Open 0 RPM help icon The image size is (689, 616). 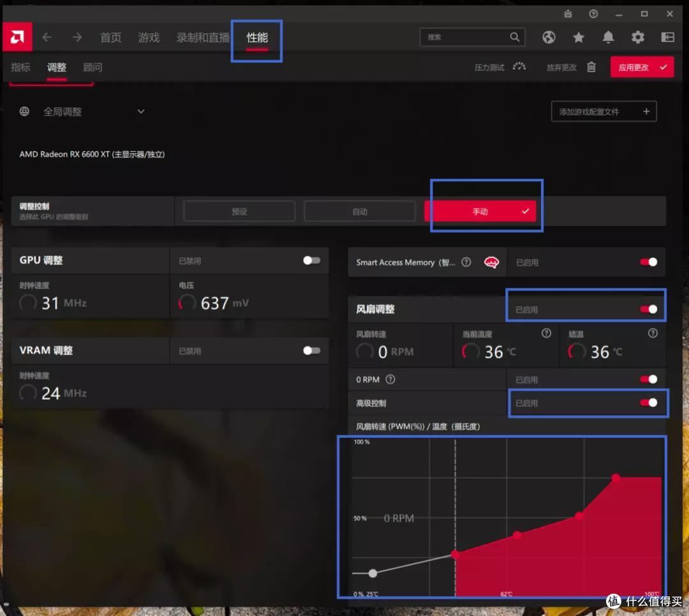(x=390, y=379)
